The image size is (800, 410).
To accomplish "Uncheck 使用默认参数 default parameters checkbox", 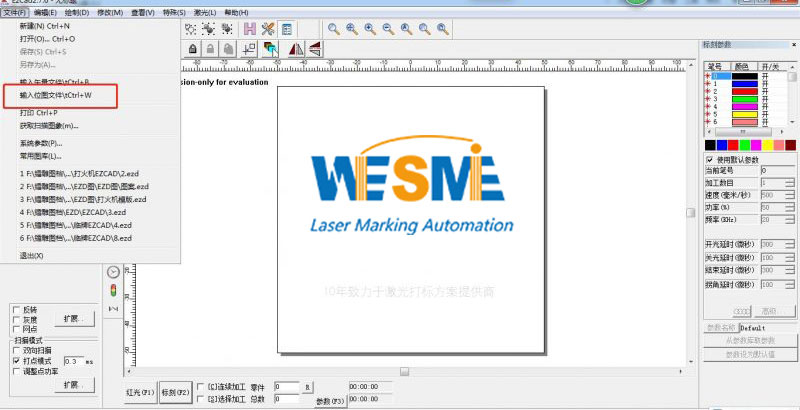I will 710,159.
